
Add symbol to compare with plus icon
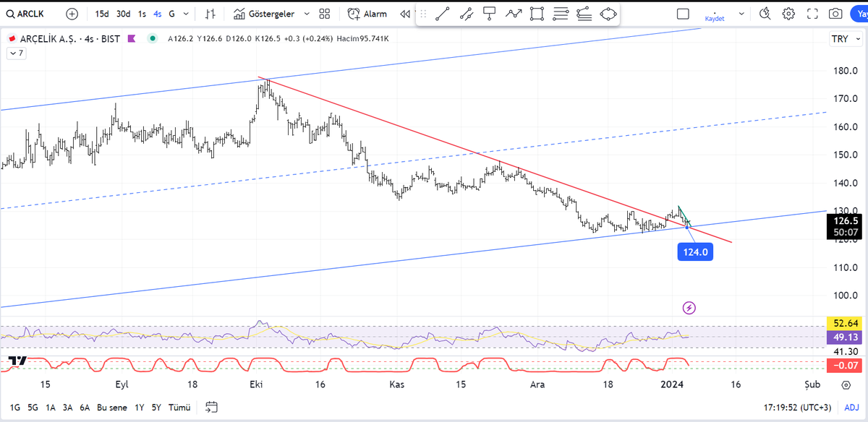(x=72, y=14)
